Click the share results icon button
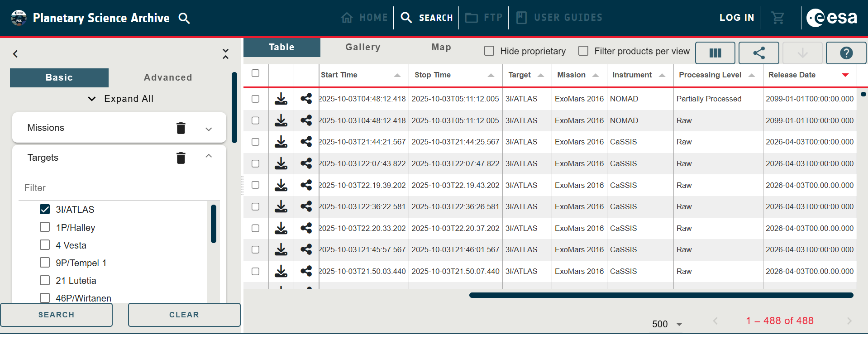The image size is (868, 340). (758, 53)
